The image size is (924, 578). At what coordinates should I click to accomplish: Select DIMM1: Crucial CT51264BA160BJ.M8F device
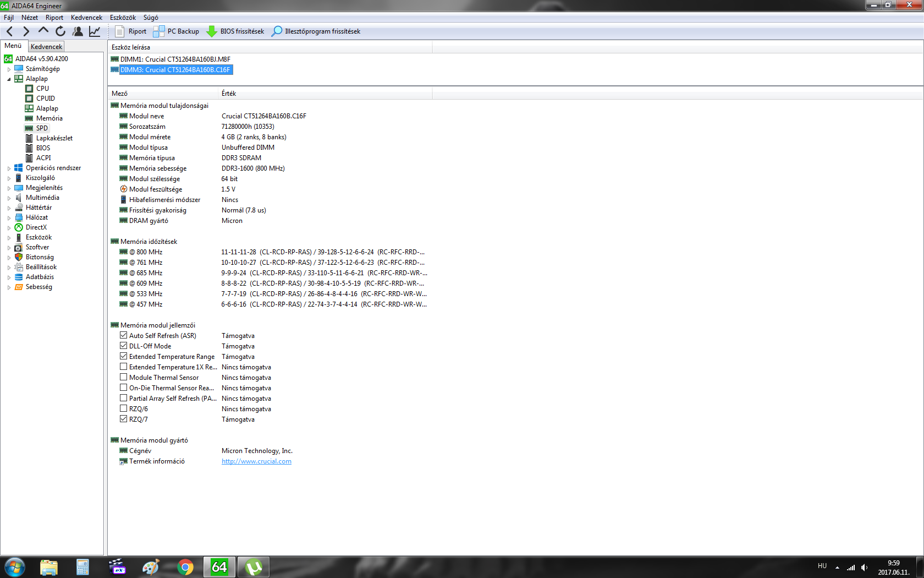click(x=170, y=59)
